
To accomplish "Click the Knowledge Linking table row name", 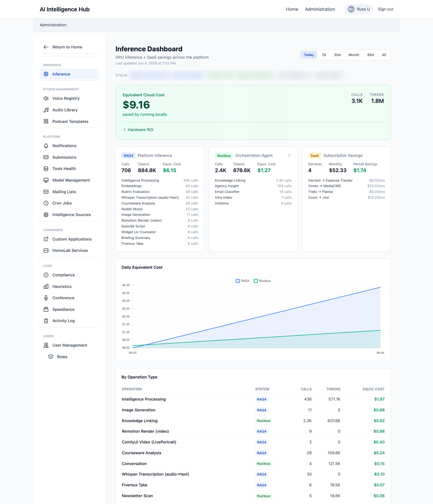I will 140,421.
